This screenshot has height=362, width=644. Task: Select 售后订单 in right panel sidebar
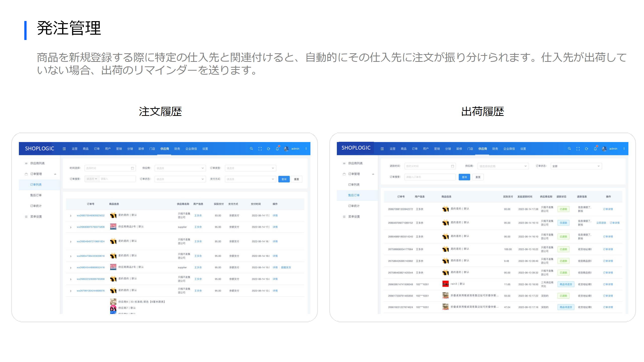pyautogui.click(x=354, y=195)
